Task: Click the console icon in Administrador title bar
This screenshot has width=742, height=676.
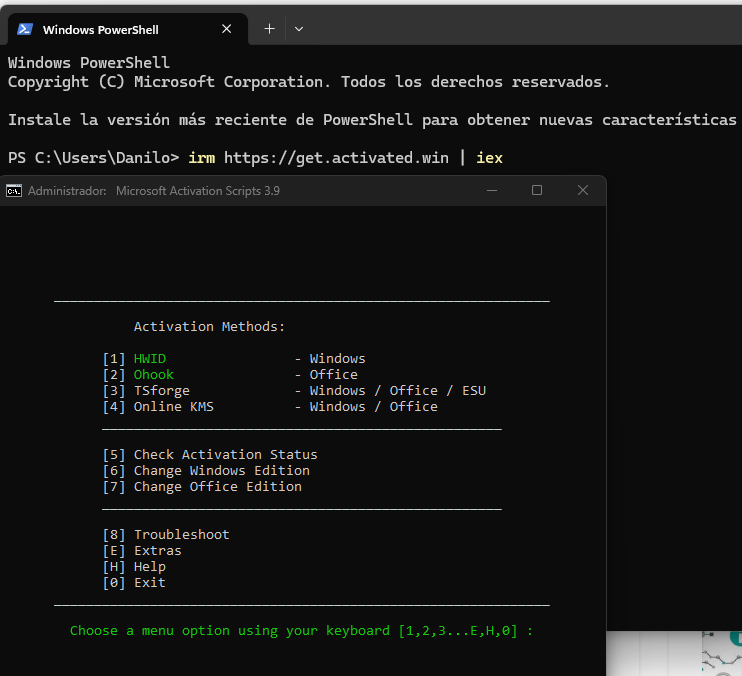Action: [x=14, y=190]
